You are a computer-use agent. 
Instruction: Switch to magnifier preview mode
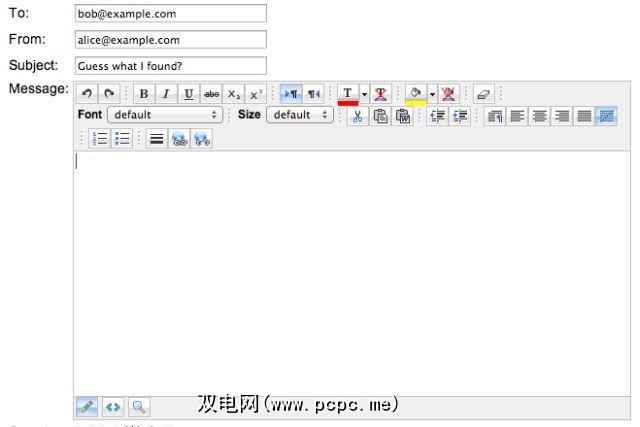(139, 407)
